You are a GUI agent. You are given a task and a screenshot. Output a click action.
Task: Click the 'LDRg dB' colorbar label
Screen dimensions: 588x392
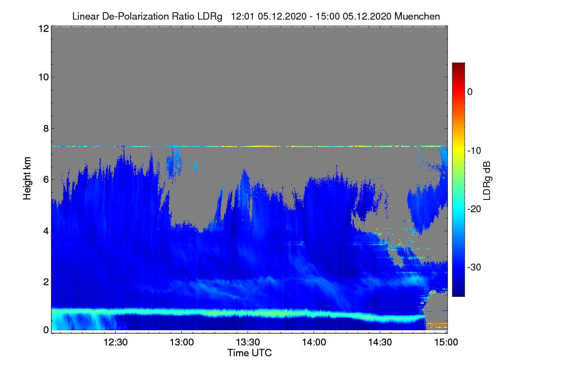click(x=487, y=181)
